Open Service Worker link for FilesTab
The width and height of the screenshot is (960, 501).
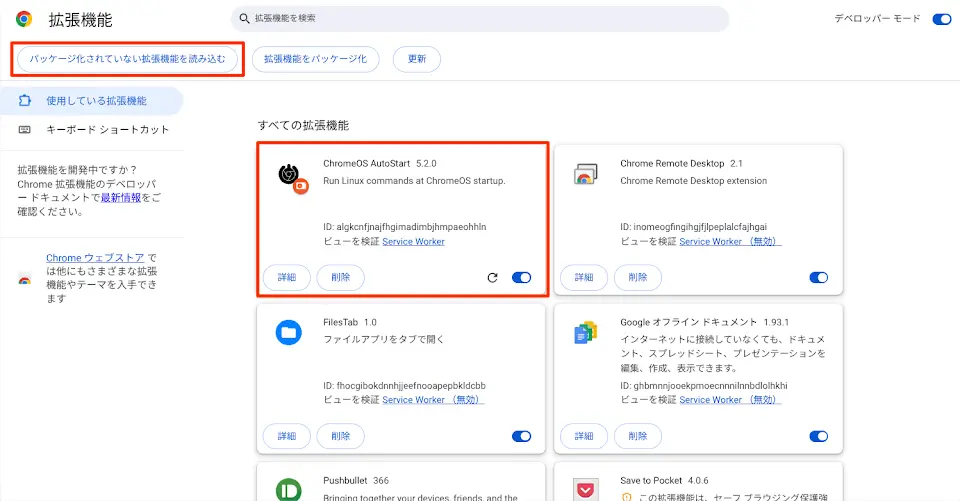pyautogui.click(x=433, y=399)
